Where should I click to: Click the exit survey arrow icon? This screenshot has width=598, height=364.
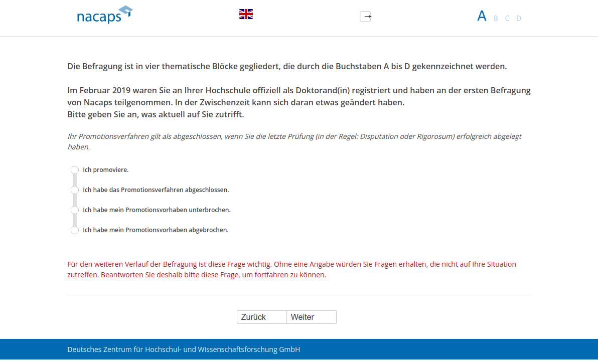coord(366,17)
